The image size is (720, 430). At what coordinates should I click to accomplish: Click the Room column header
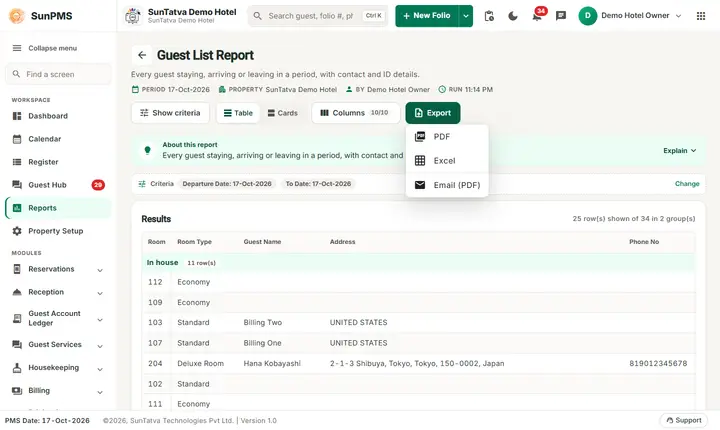pos(157,242)
